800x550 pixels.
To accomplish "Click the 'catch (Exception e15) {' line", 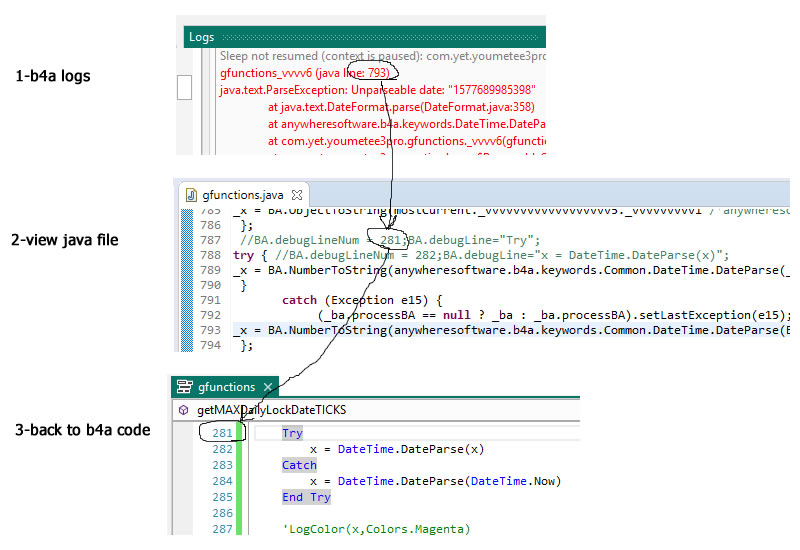I will (x=362, y=300).
